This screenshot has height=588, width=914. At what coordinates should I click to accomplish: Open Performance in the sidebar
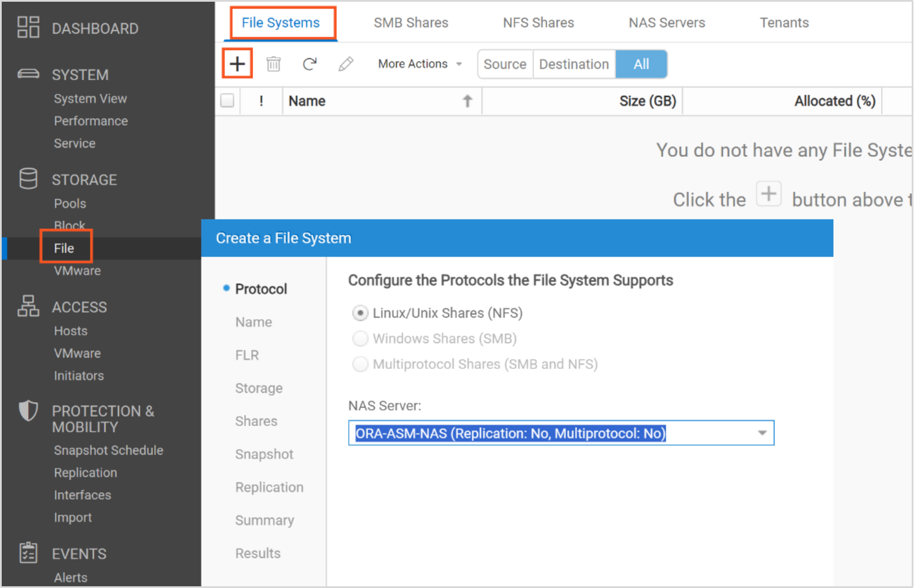91,121
